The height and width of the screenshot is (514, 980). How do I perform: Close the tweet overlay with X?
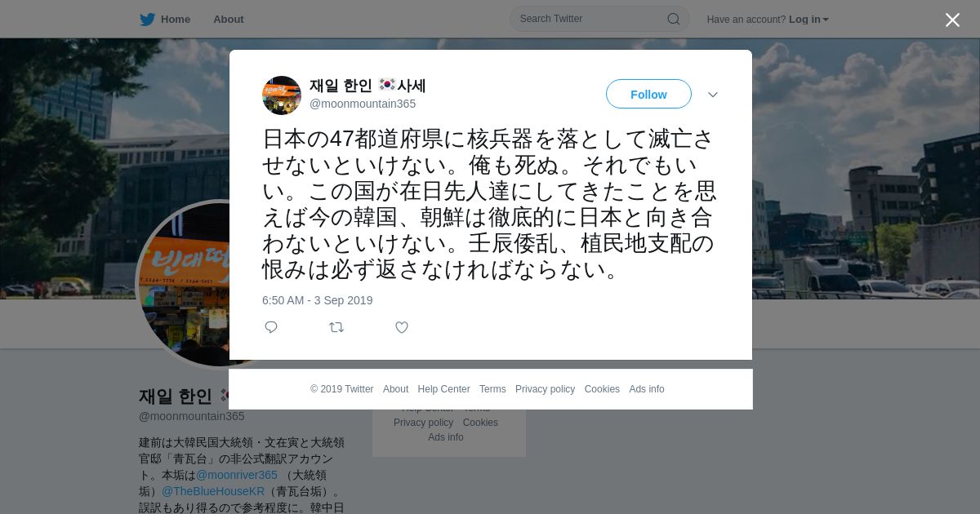click(952, 20)
